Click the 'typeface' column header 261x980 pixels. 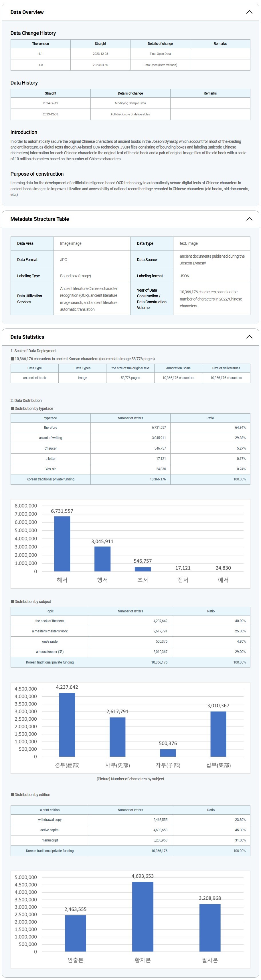pyautogui.click(x=50, y=418)
